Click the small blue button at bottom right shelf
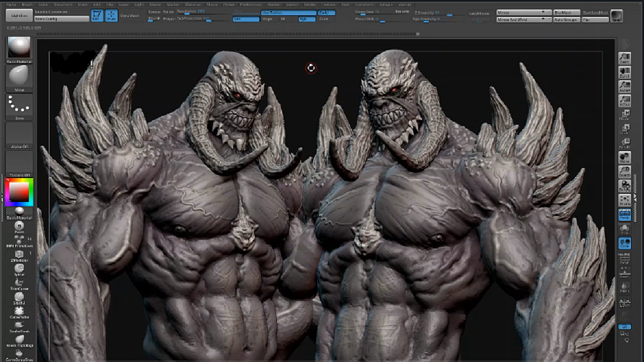Image resolution: width=644 pixels, height=362 pixels. 625,327
